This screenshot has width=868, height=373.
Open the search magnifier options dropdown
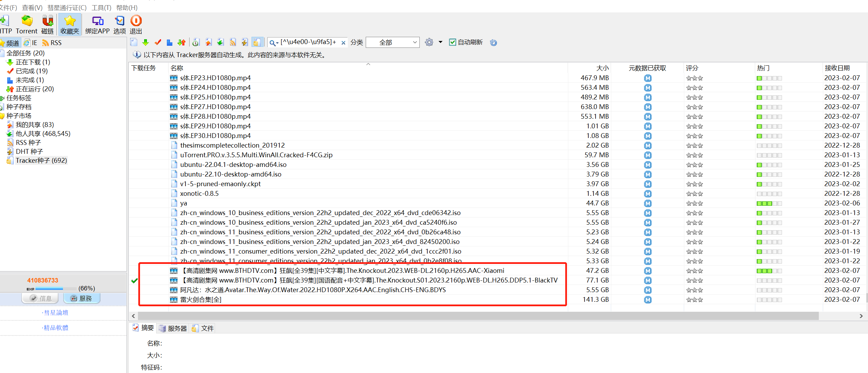coord(274,43)
